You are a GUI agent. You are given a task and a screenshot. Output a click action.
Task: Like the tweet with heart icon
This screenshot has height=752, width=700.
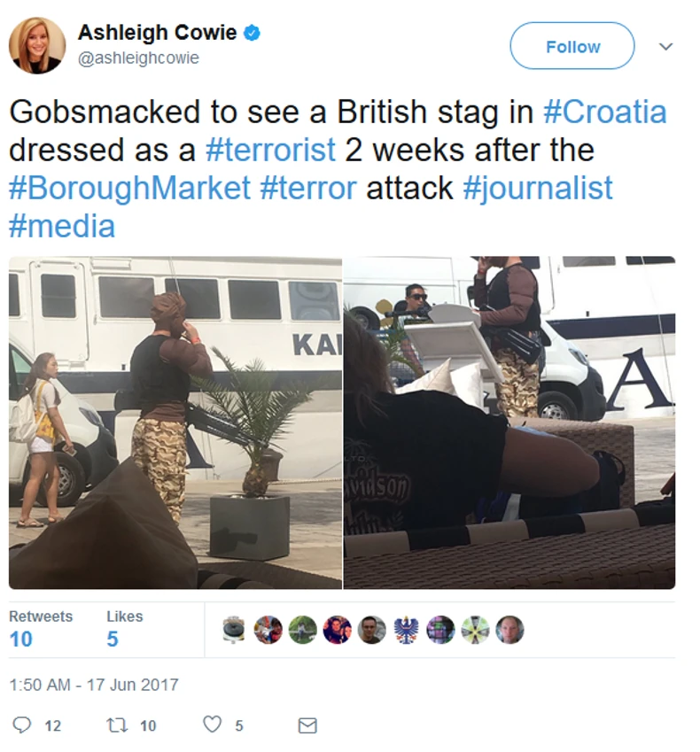click(x=212, y=725)
